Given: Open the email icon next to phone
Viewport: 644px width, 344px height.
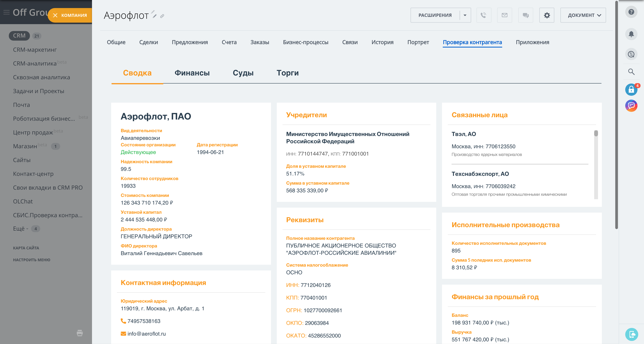Looking at the screenshot, I should [504, 15].
